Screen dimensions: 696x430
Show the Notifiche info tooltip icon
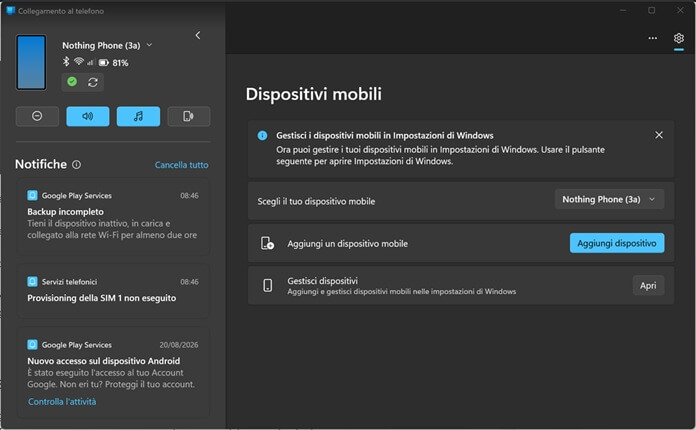[76, 165]
